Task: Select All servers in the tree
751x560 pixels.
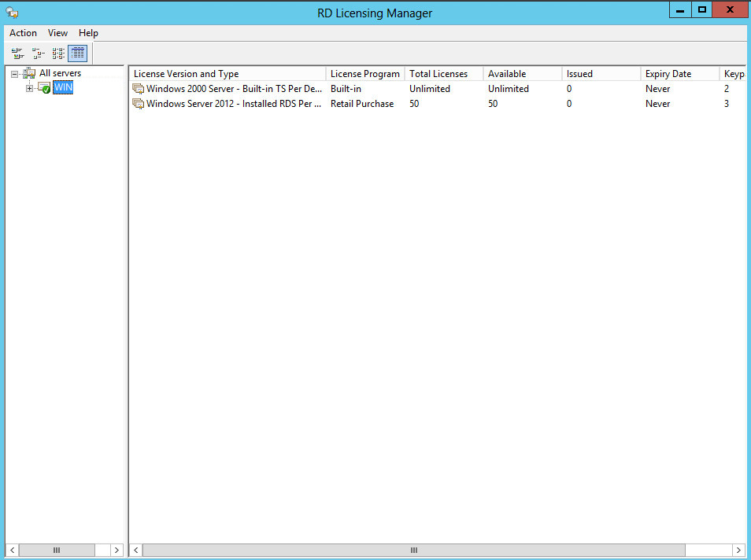Action: pos(60,73)
